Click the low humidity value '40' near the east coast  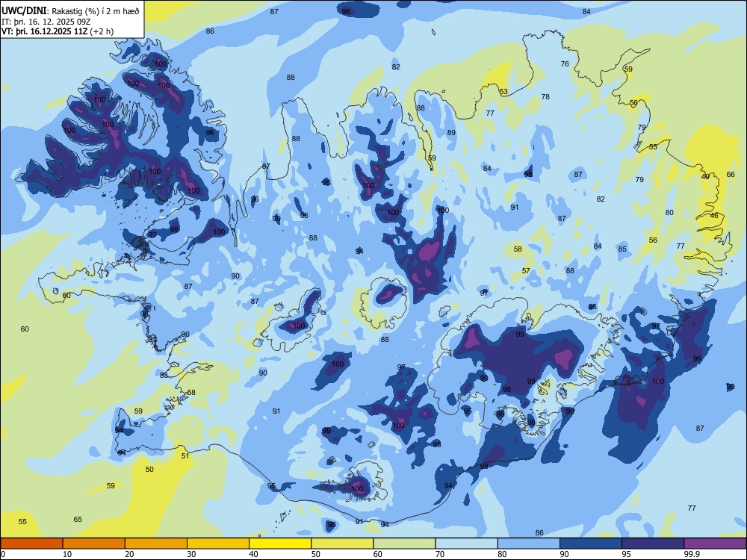coord(705,177)
